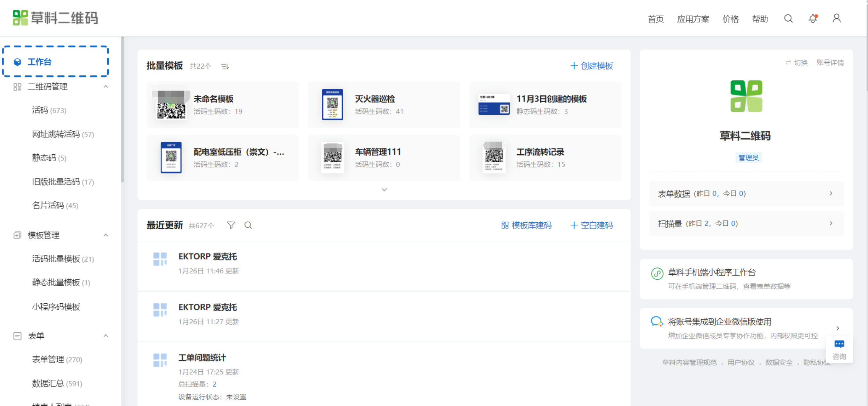Open the user account icon

(x=836, y=18)
